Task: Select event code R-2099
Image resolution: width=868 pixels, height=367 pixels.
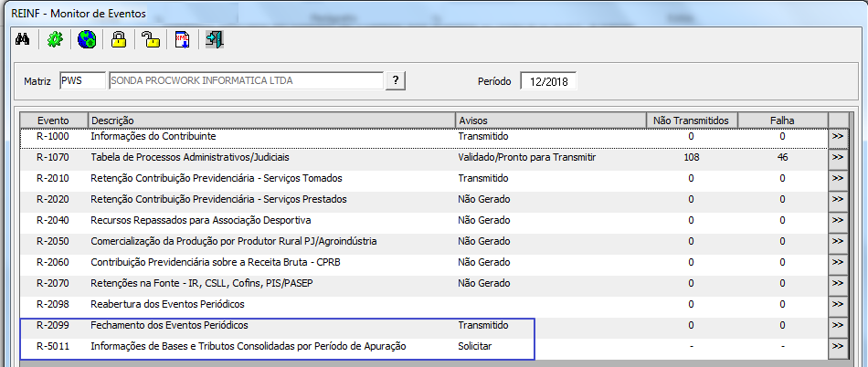Action: pyautogui.click(x=53, y=325)
